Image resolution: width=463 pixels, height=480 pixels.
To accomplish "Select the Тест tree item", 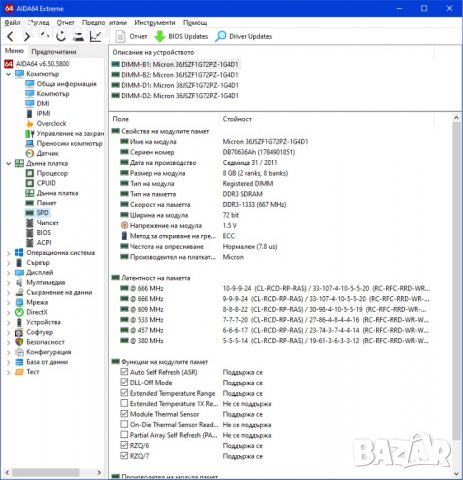I will pos(27,372).
